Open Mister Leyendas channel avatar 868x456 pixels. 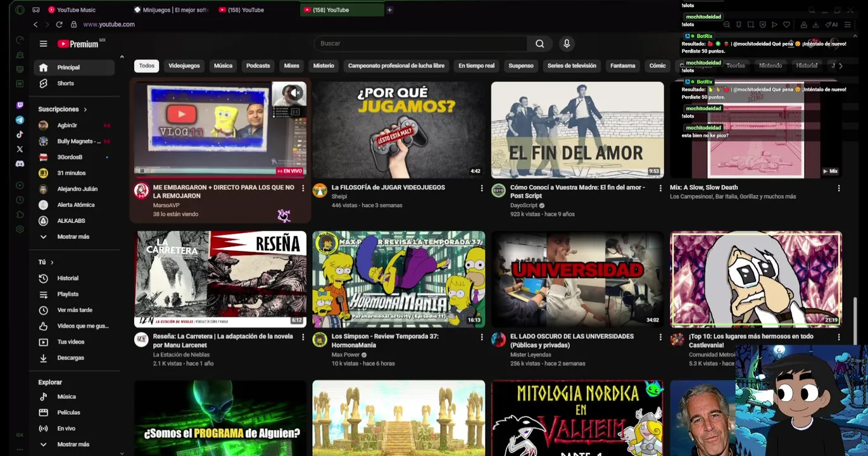click(499, 339)
